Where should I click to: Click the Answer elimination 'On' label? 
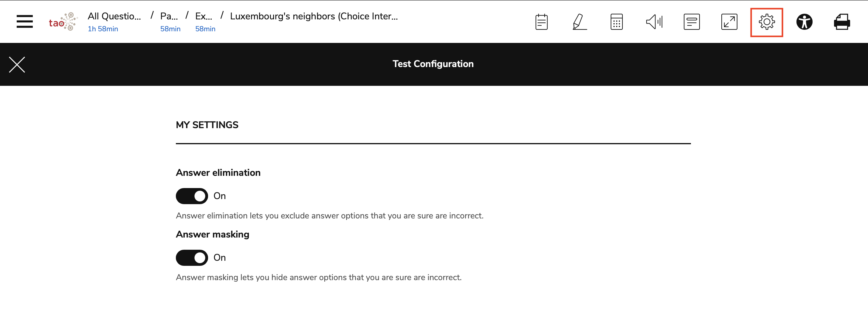tap(220, 196)
